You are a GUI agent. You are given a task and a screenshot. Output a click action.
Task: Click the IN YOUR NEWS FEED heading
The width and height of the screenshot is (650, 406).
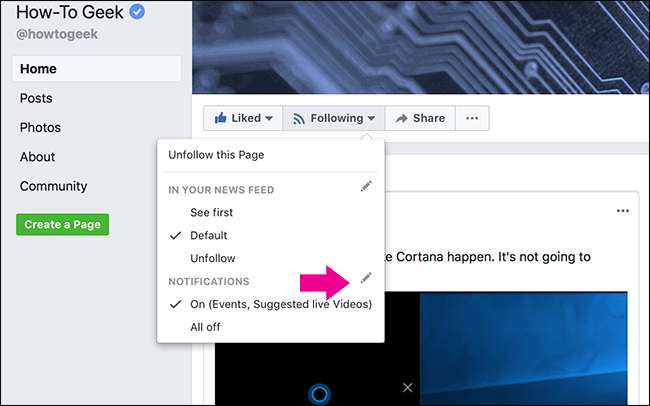[221, 190]
